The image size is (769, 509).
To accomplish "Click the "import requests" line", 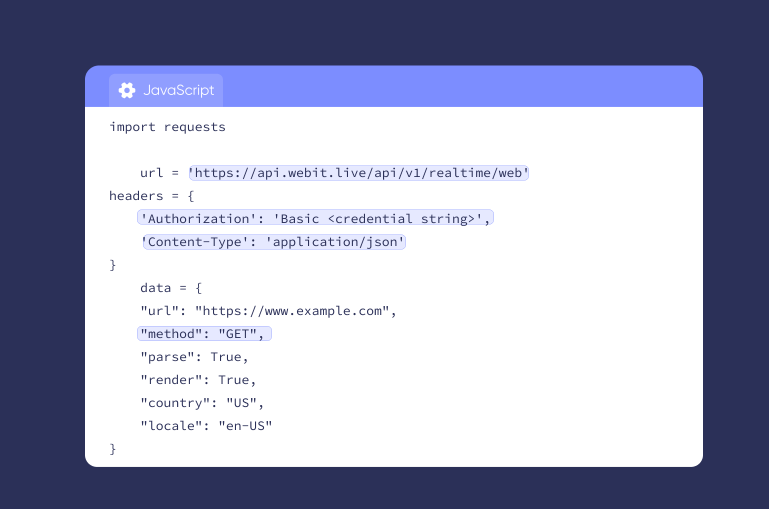I will [167, 127].
